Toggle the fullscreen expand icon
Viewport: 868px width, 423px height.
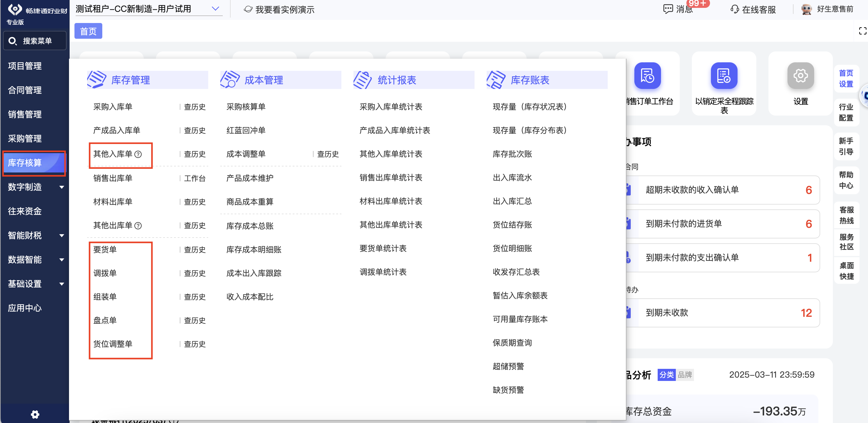[x=863, y=31]
